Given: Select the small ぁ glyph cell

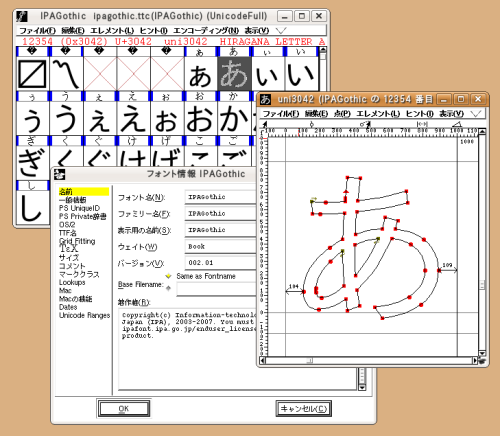Looking at the screenshot, I should click(x=200, y=73).
